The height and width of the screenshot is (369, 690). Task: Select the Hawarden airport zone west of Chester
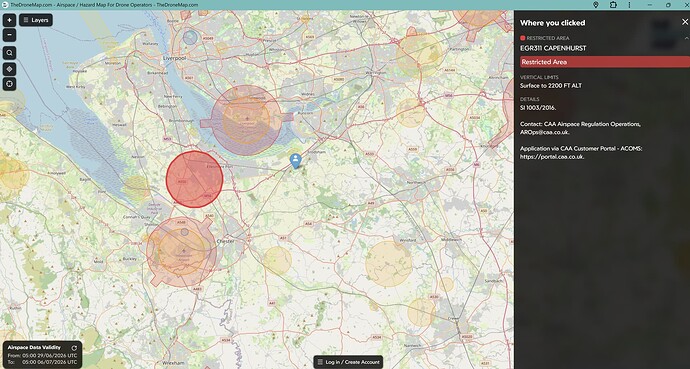point(182,252)
